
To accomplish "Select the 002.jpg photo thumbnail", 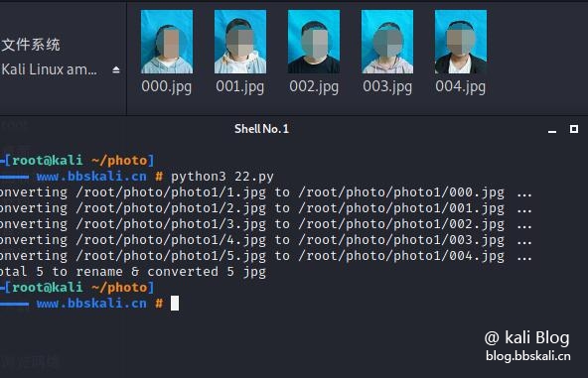I will pyautogui.click(x=314, y=42).
